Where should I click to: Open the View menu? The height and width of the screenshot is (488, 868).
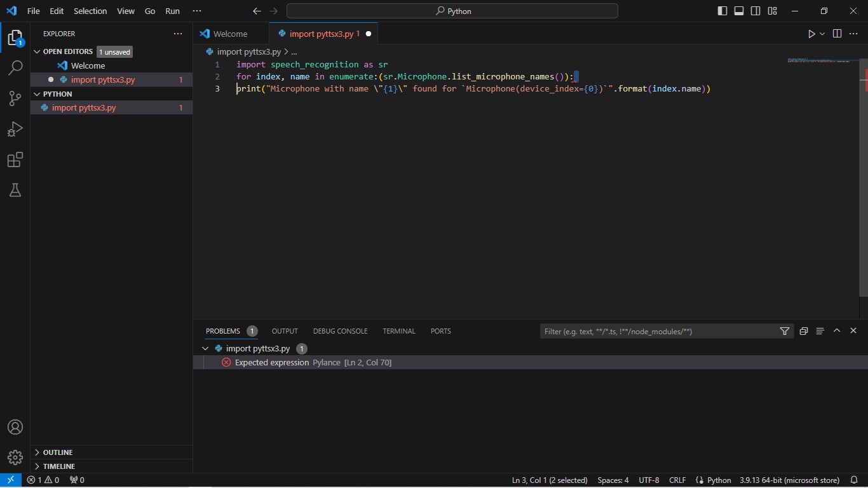[x=126, y=11]
